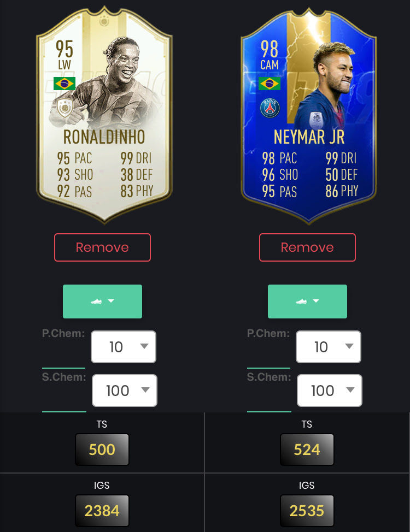
Task: Click Ronaldinho's IGS value of 2384
Action: coord(102,511)
